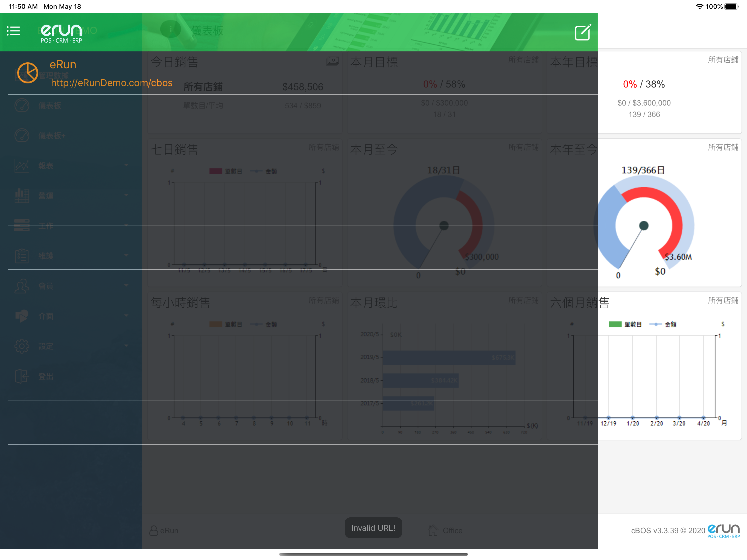Click the $0 / $3,600,000 value
Viewport: 747px width, 560px height.
pos(644,103)
